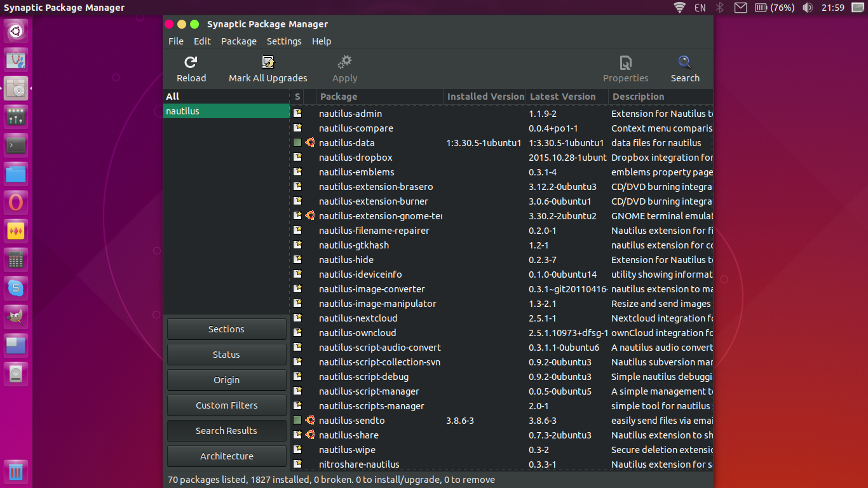Open the battery 76% indicator menu
The image size is (868, 488).
[775, 8]
